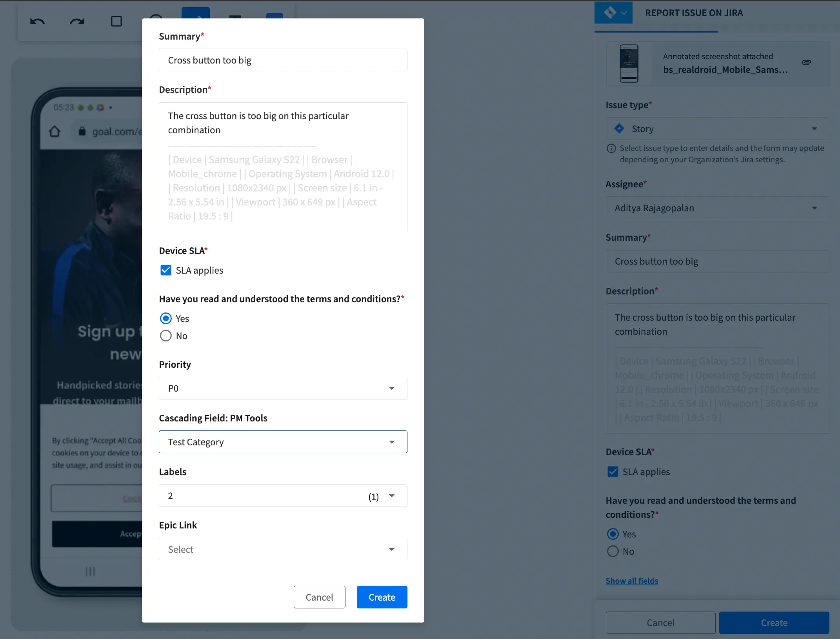Click the dialog Summary text field
The image size is (840, 639).
(283, 60)
